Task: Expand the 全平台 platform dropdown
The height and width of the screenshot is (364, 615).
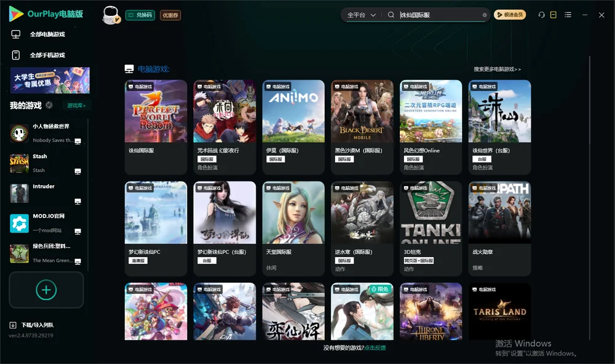Action: [x=361, y=15]
